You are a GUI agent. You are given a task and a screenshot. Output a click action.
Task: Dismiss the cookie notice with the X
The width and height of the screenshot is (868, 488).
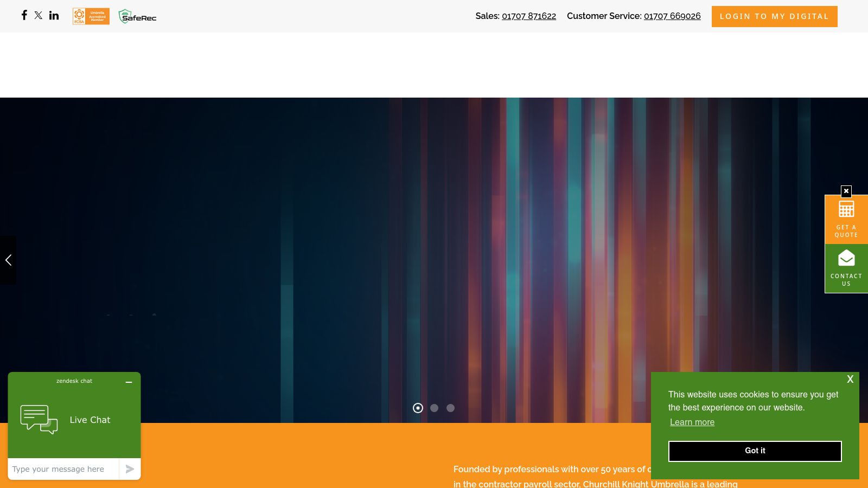(x=850, y=379)
